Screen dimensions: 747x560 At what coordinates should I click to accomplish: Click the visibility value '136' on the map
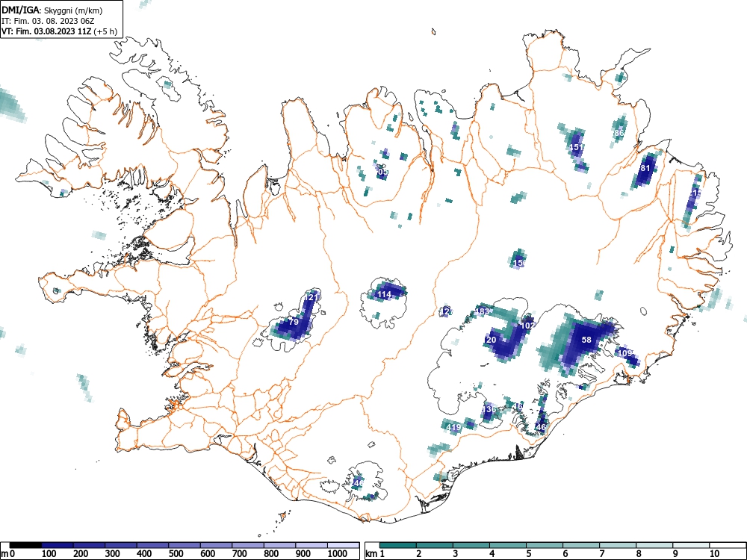490,409
